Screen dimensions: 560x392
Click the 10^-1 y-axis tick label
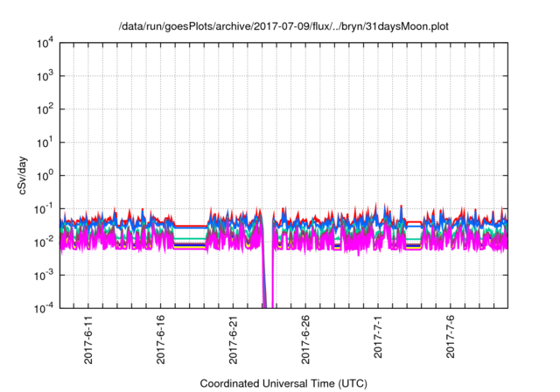pyautogui.click(x=44, y=208)
